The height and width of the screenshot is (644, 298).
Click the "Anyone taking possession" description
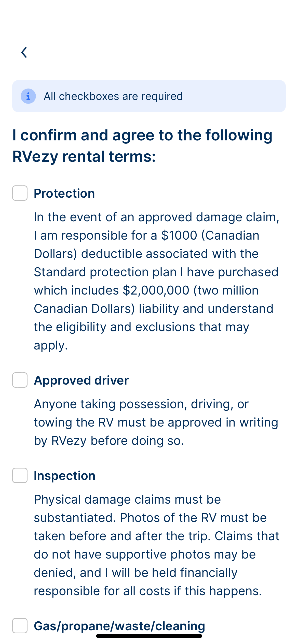pyautogui.click(x=141, y=404)
